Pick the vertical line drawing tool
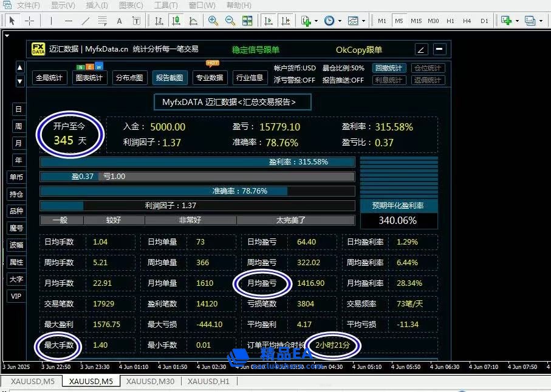 coord(51,21)
